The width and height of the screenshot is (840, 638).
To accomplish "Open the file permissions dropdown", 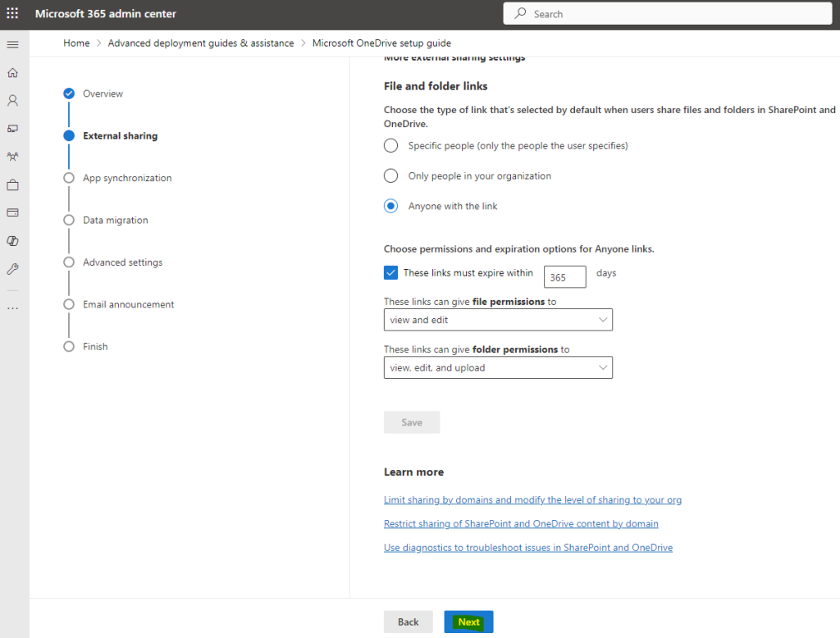I will [x=498, y=320].
